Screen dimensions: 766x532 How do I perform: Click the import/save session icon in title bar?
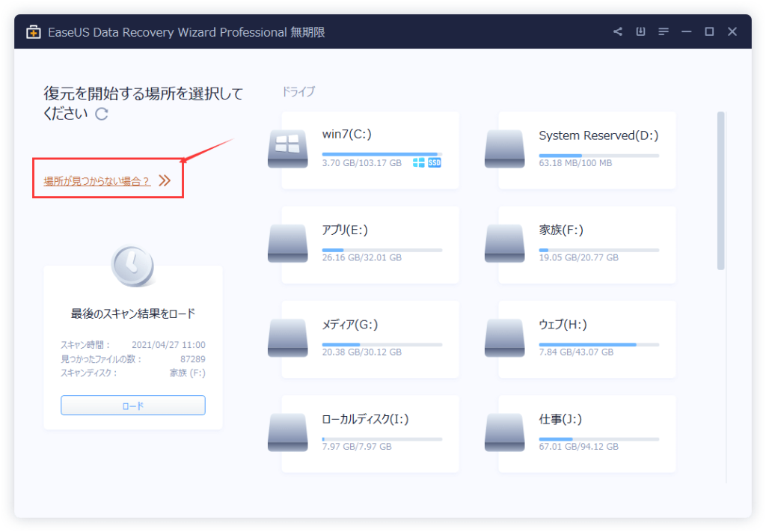click(x=640, y=31)
